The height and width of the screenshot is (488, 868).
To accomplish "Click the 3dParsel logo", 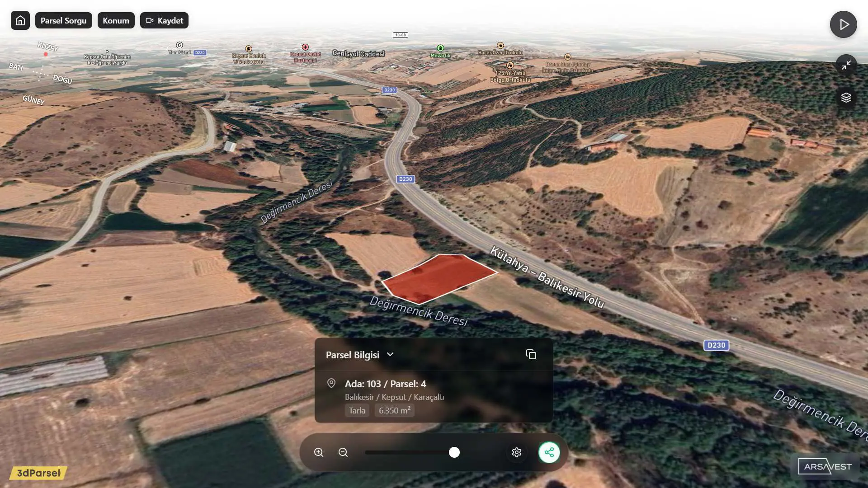I will pos(38,473).
